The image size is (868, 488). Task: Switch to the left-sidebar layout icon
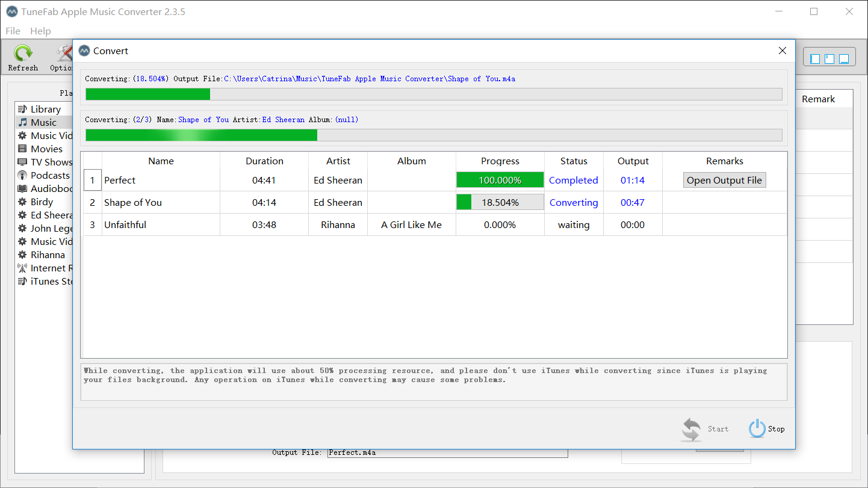(x=815, y=58)
